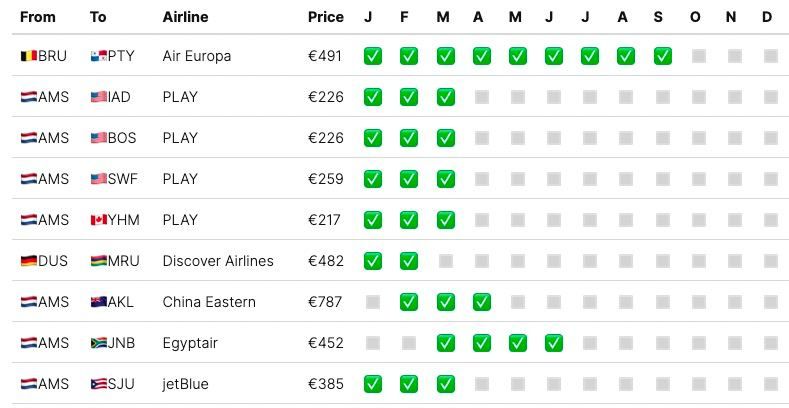Toggle September checkbox in Air Europa row
This screenshot has width=789, height=408.
click(x=662, y=56)
